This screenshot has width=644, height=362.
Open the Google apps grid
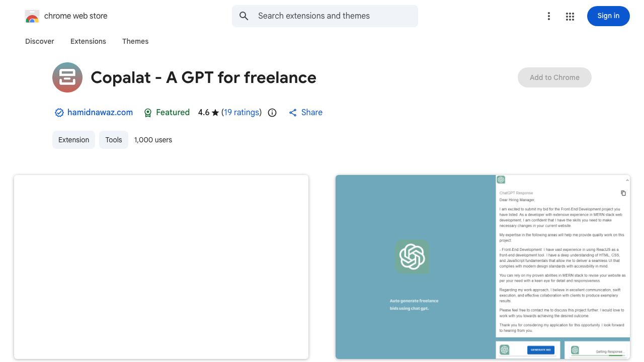pos(570,17)
